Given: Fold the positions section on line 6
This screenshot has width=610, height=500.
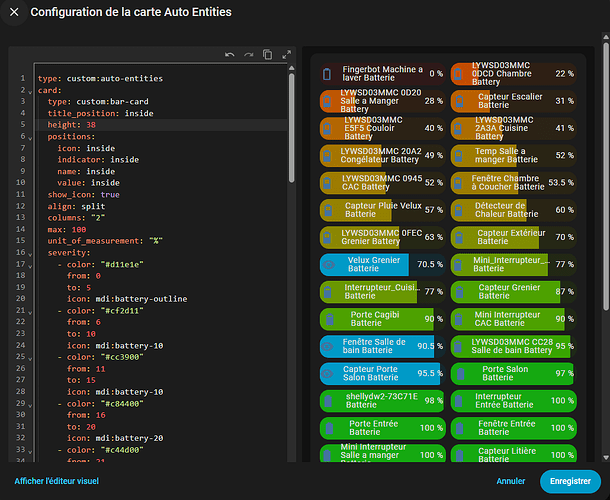Looking at the screenshot, I should (31, 136).
